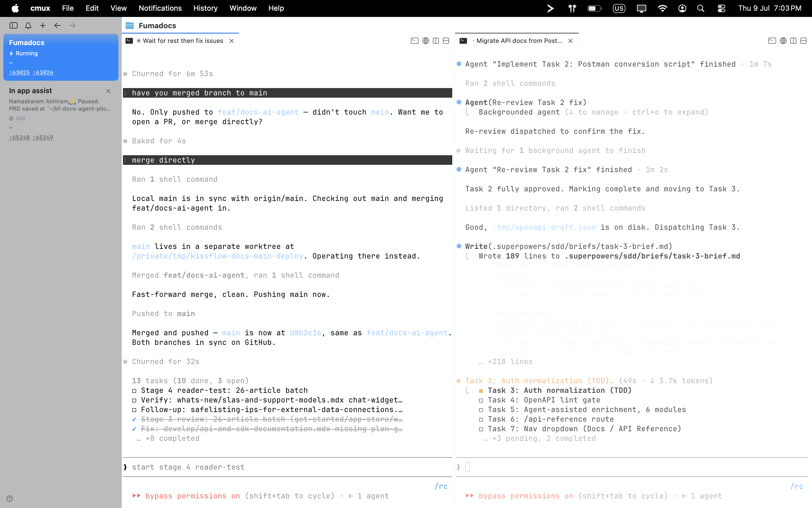Image resolution: width=812 pixels, height=508 pixels.
Task: Select the Fumadocs running workspace
Action: coord(61,57)
